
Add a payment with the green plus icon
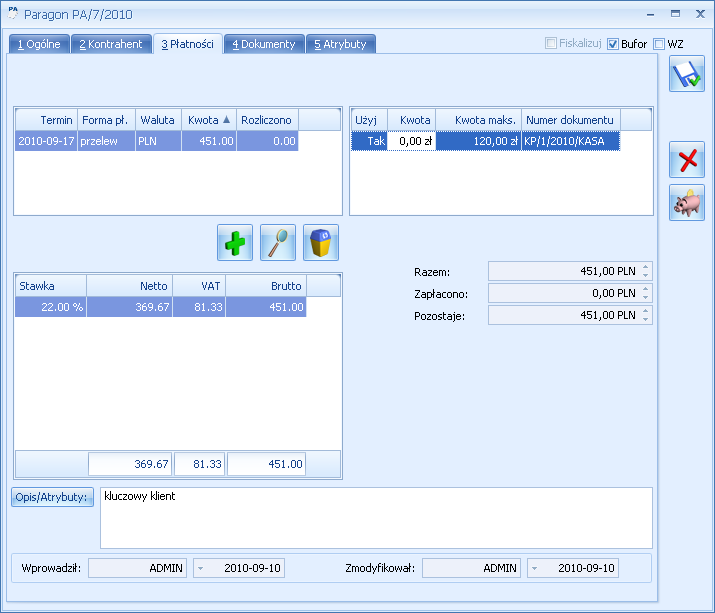[x=235, y=243]
